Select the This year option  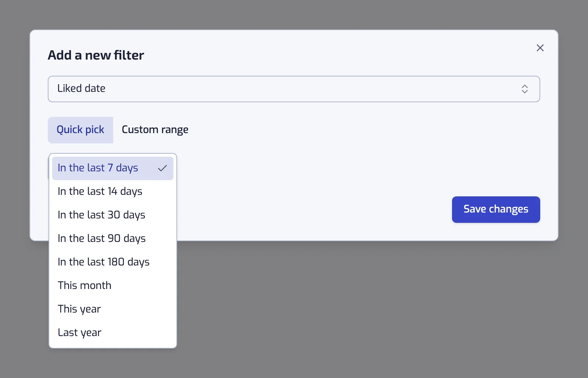pyautogui.click(x=112, y=309)
